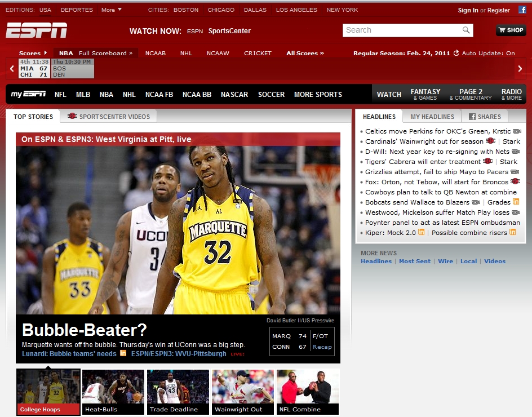
Task: Click the Sign In link
Action: [468, 10]
